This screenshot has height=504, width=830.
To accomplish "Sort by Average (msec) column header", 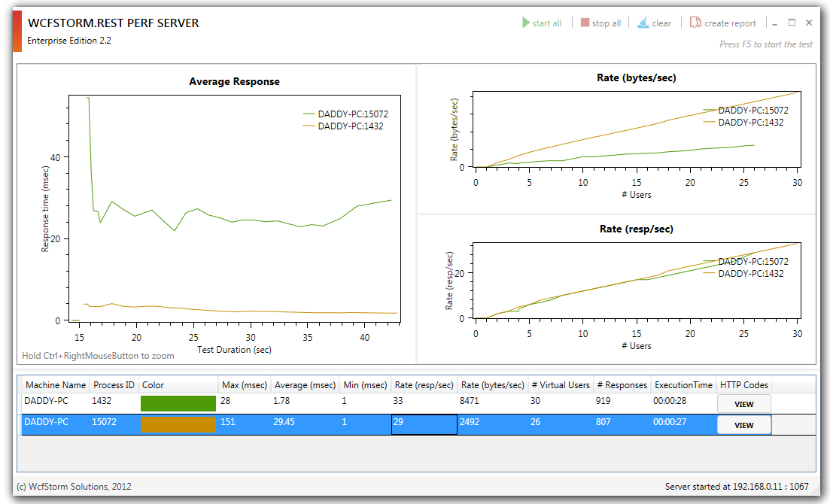I will pyautogui.click(x=305, y=385).
